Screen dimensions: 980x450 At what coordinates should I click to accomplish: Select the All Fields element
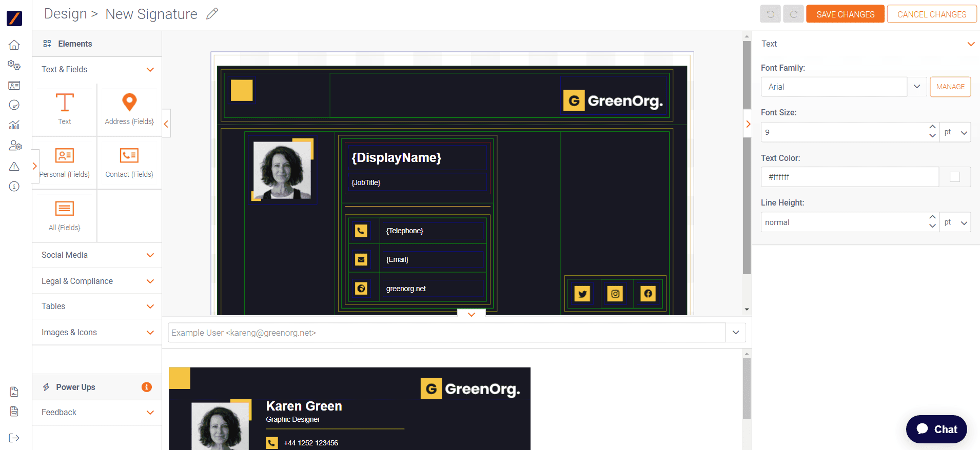pos(65,209)
